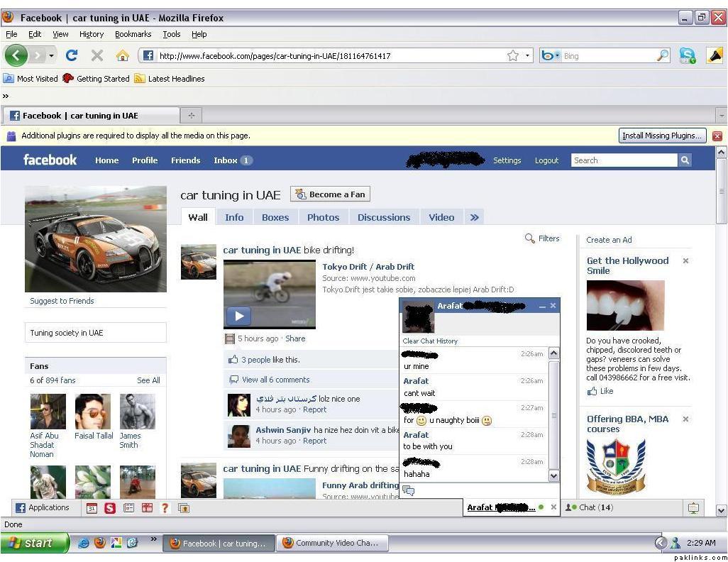This screenshot has height=562, width=728.
Task: Switch to the Photos tab
Action: (323, 218)
